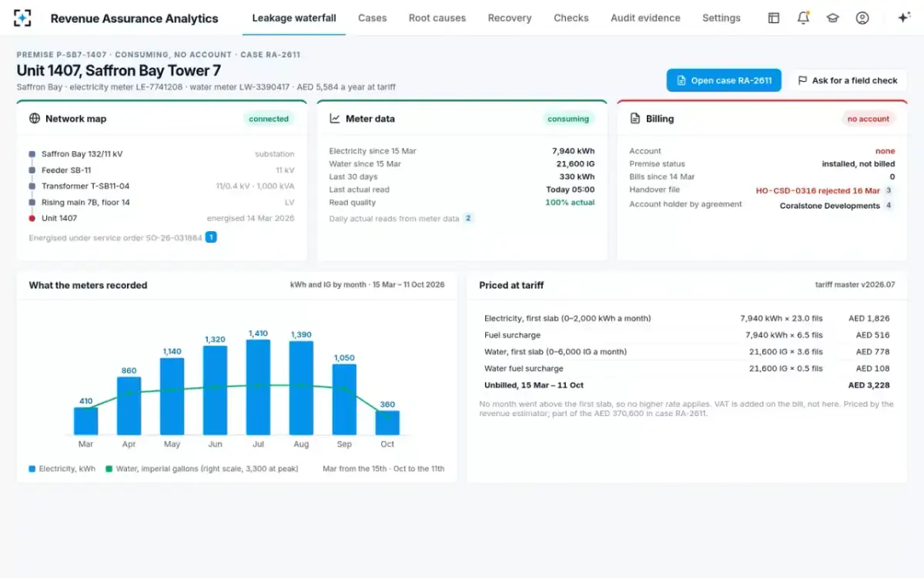Open the Audit evidence tab
This screenshot has height=578, width=924.
(645, 18)
